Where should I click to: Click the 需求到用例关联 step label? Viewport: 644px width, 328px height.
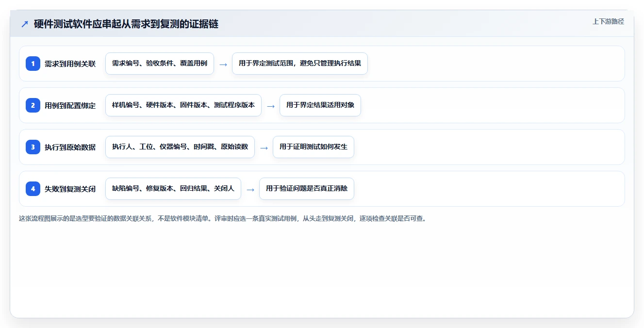point(70,64)
